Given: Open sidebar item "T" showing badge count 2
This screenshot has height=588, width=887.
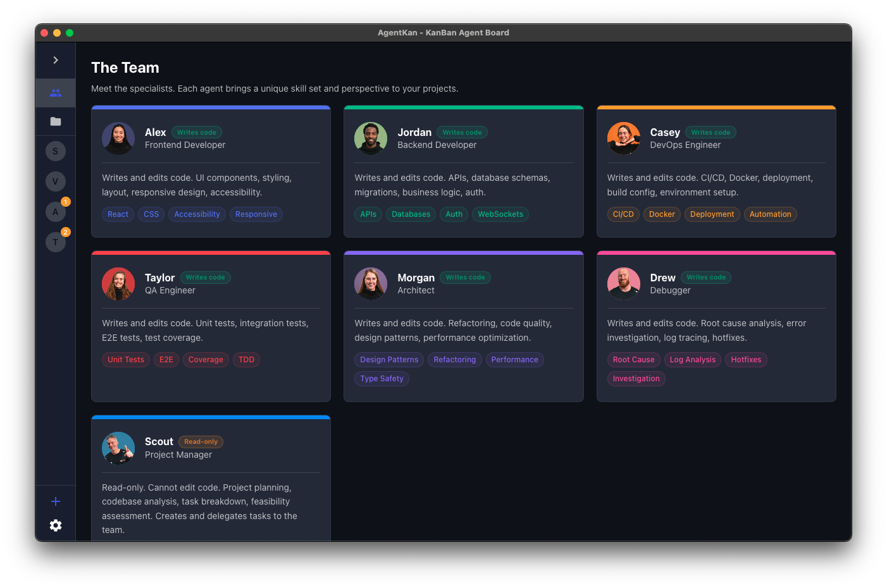Looking at the screenshot, I should click(55, 242).
